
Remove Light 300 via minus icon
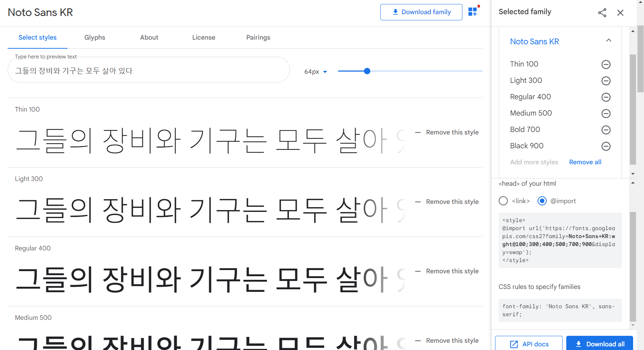click(606, 81)
